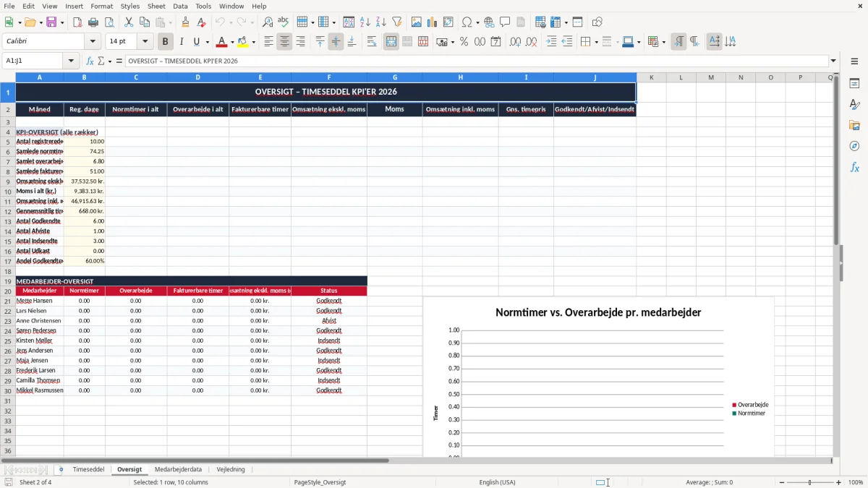Click the 100% zoom level
Viewport: 868px width, 488px height.
(x=856, y=482)
